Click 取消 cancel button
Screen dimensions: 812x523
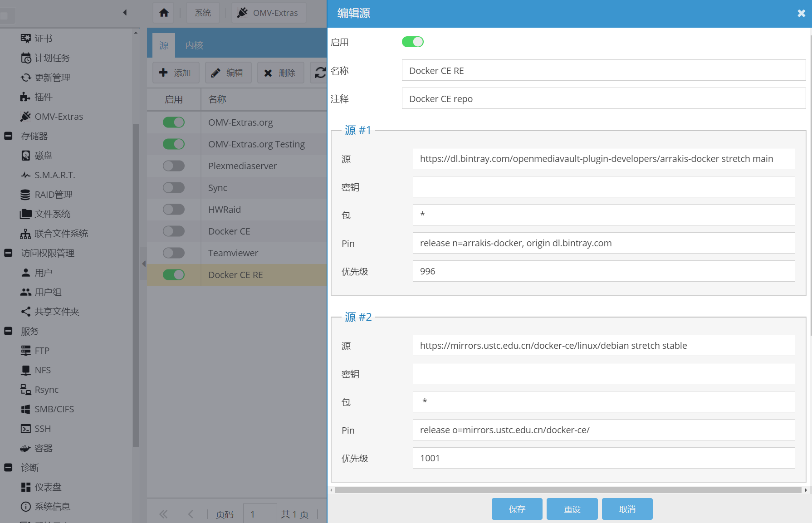[x=627, y=509]
